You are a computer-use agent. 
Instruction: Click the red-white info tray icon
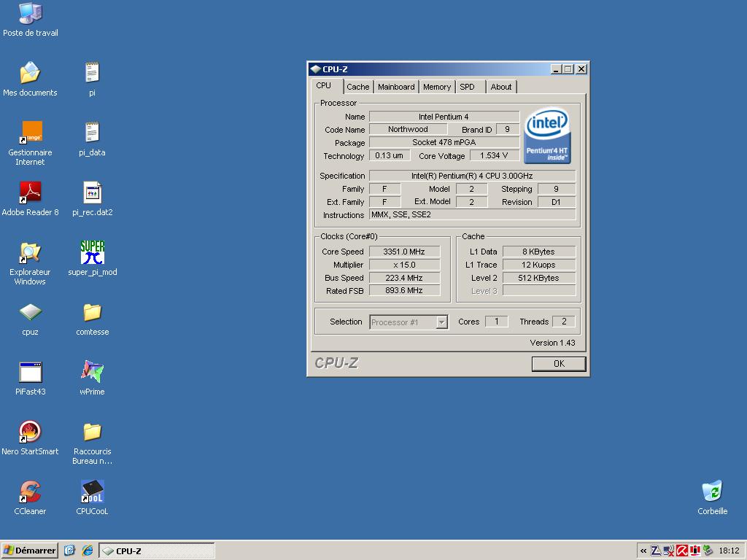694,551
